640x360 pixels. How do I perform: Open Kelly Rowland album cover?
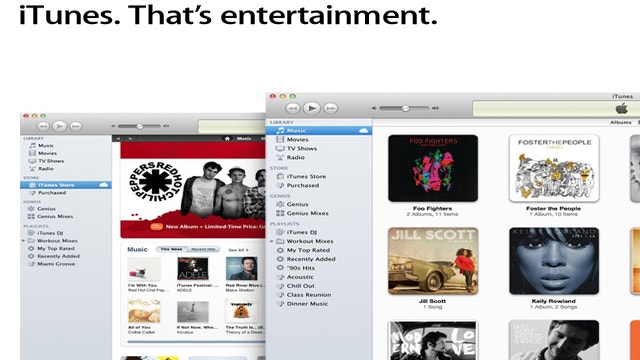(x=554, y=261)
